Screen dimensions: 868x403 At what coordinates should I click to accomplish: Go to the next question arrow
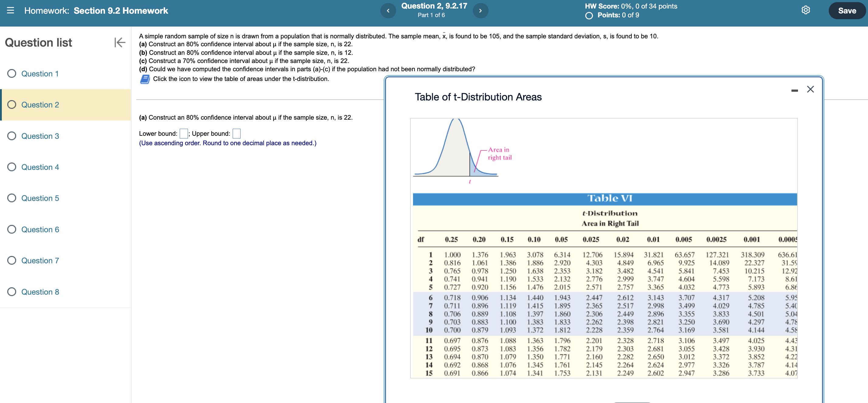[x=480, y=11]
